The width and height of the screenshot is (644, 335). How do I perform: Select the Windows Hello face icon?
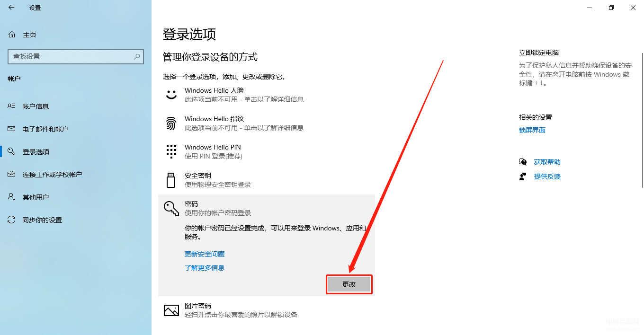[x=171, y=94]
